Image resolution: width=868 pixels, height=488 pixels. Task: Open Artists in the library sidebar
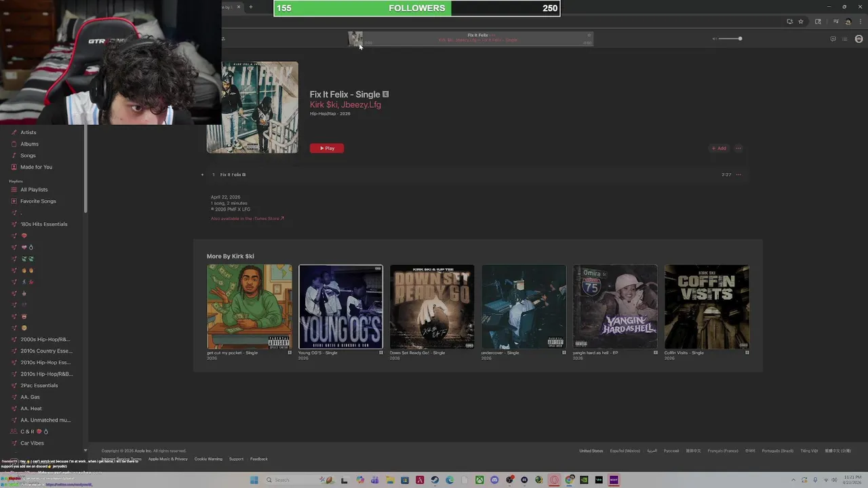point(28,132)
